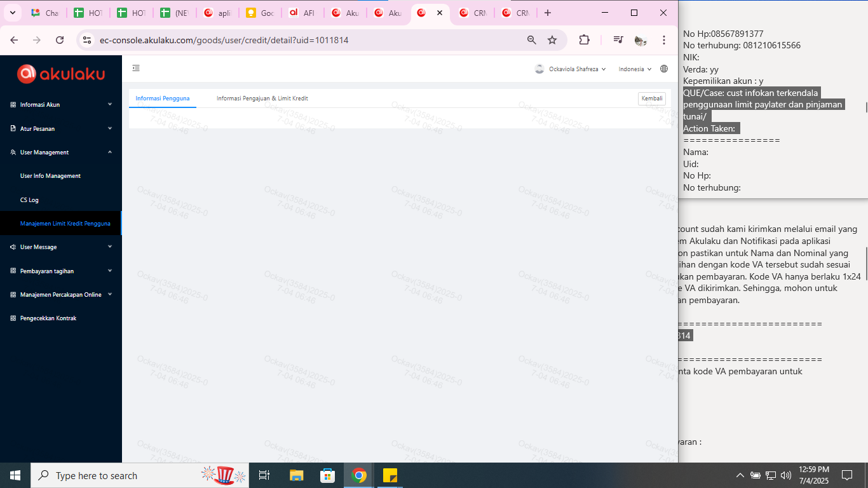Switch to Informasi Pengajuan & Limit Kredit tab
This screenshot has width=868, height=488.
click(262, 98)
